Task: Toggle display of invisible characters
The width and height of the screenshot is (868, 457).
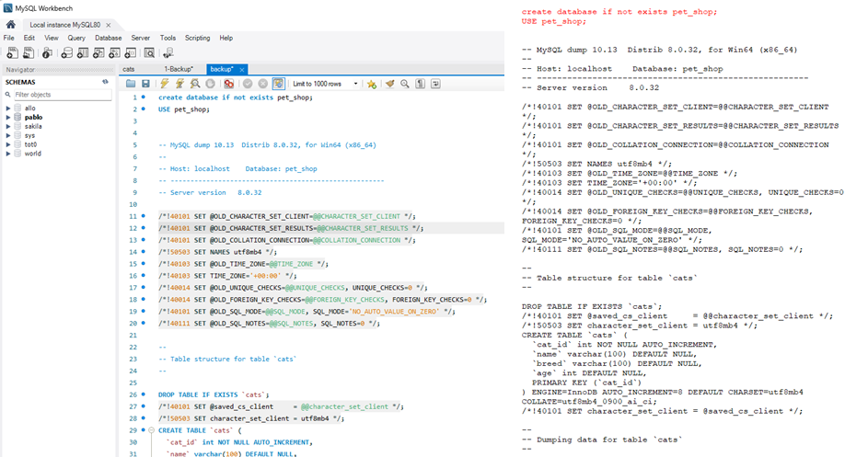Action: pyautogui.click(x=420, y=84)
